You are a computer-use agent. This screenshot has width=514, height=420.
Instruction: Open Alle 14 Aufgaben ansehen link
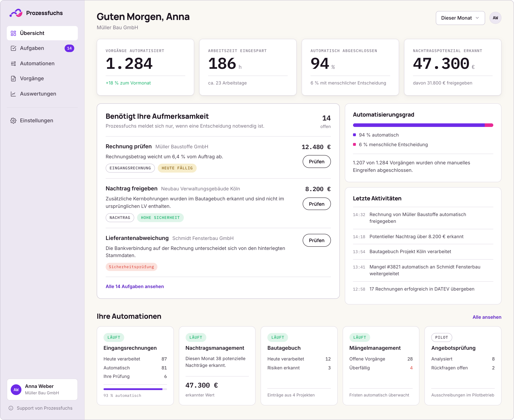[135, 286]
